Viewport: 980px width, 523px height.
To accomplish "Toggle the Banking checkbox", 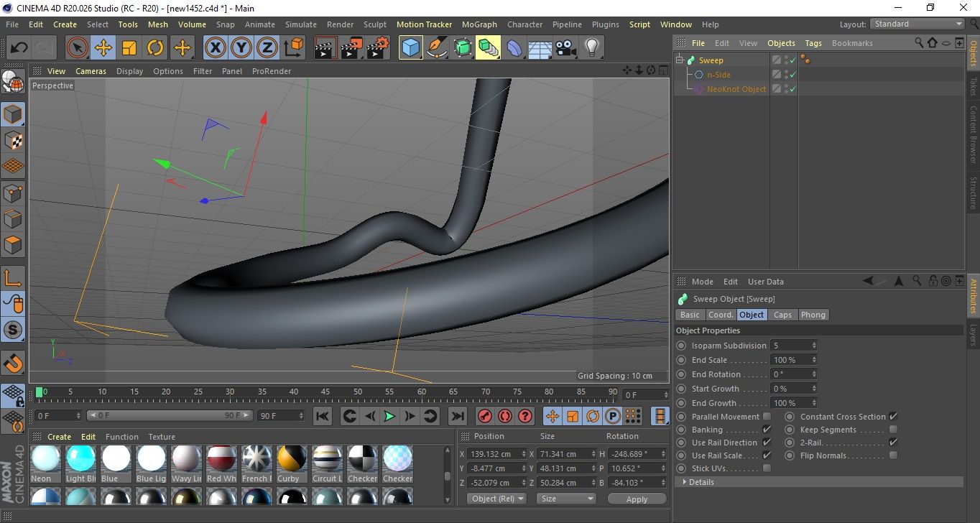I will tap(767, 430).
